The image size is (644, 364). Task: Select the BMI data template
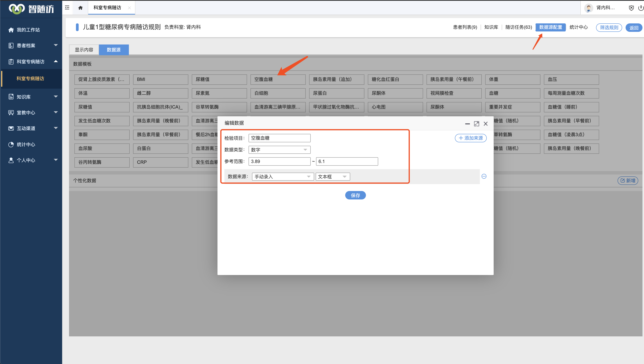pyautogui.click(x=161, y=79)
